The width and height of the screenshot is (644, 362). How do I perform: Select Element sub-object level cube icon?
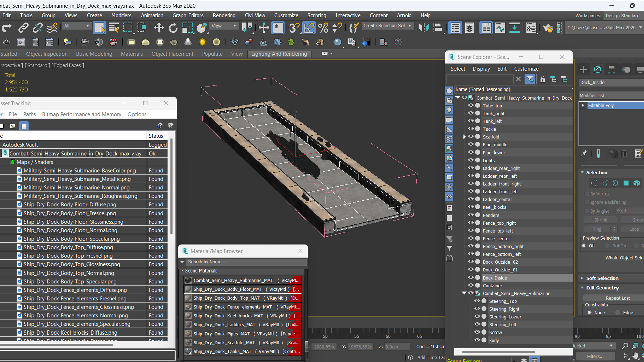(x=637, y=183)
